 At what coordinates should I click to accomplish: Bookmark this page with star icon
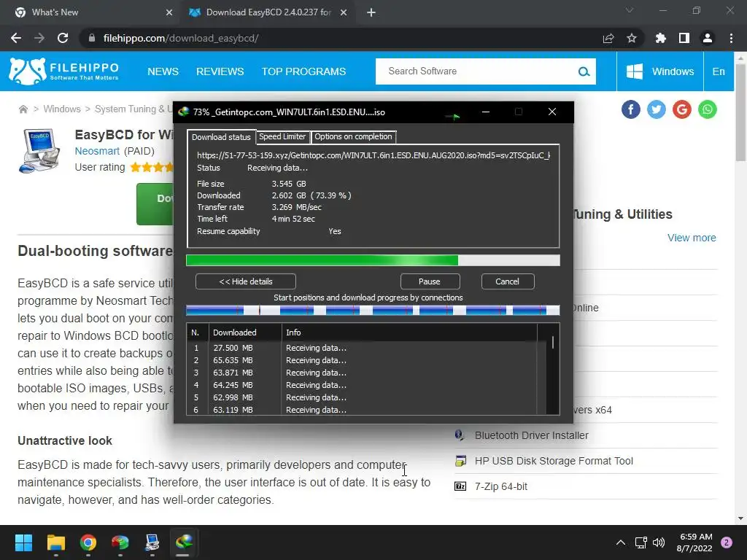[632, 38]
